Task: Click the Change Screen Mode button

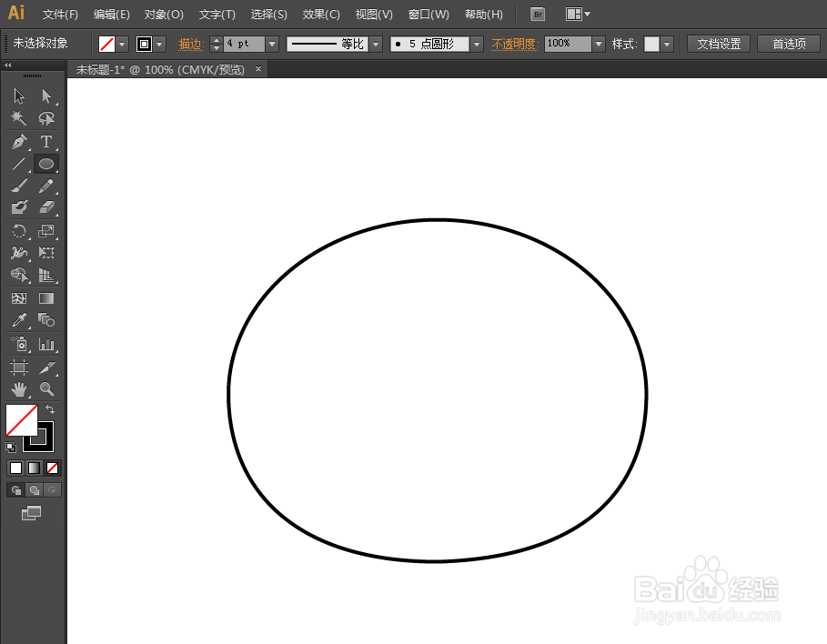Action: click(x=31, y=513)
